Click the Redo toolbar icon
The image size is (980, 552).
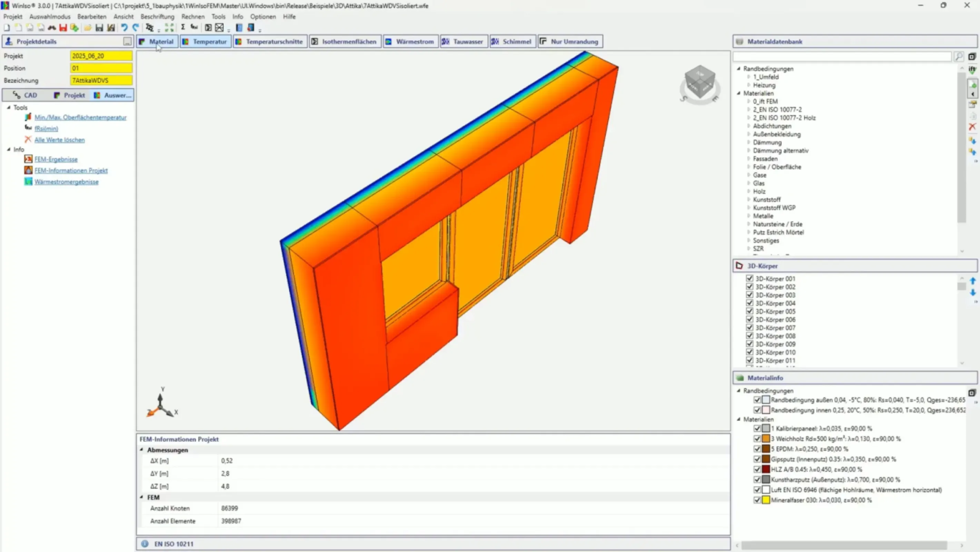tap(136, 27)
